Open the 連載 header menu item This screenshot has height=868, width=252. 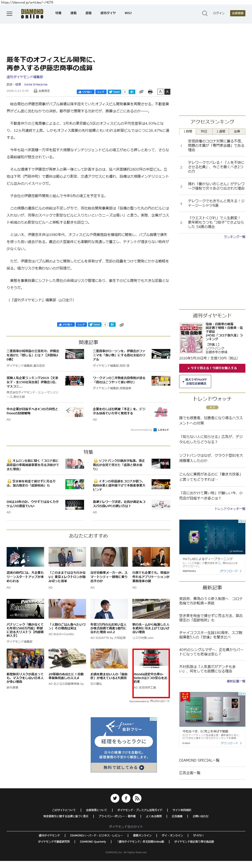click(x=73, y=13)
